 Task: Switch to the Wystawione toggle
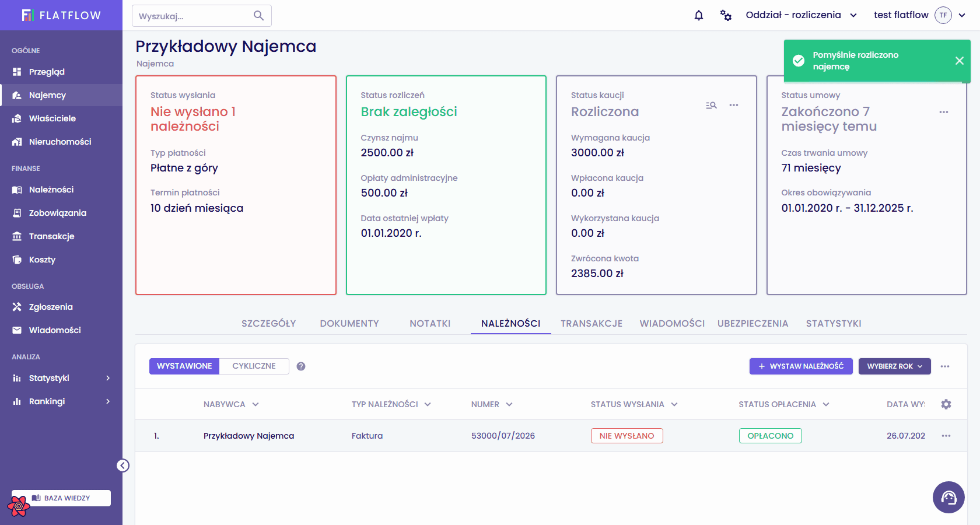pos(184,366)
